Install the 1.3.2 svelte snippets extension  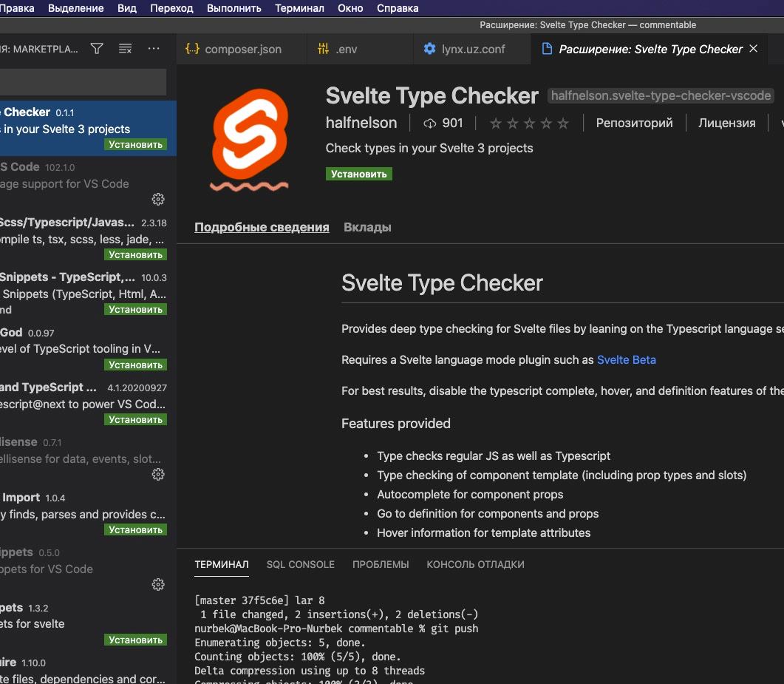coord(135,640)
